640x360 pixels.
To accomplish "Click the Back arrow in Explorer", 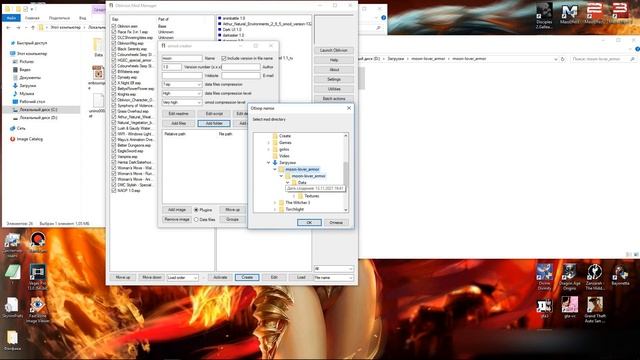I will click(x=9, y=27).
